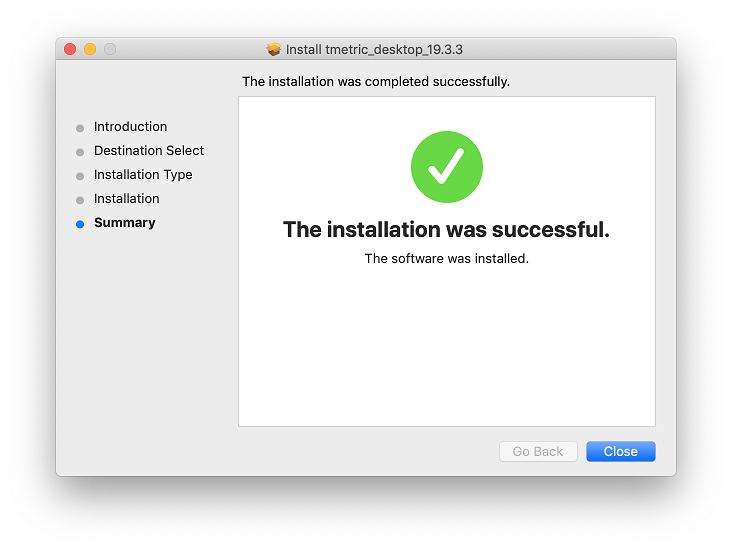The width and height of the screenshot is (732, 550).
Task: Select the Installation Type step
Action: click(x=143, y=175)
